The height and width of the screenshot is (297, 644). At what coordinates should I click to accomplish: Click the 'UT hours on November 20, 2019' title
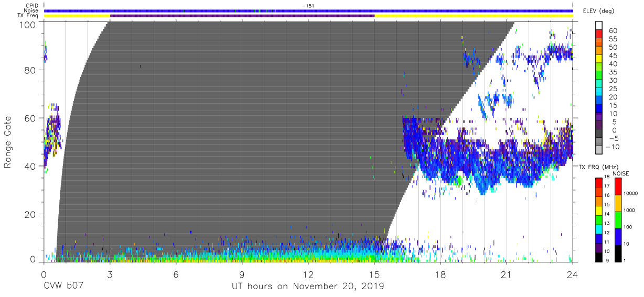308,287
